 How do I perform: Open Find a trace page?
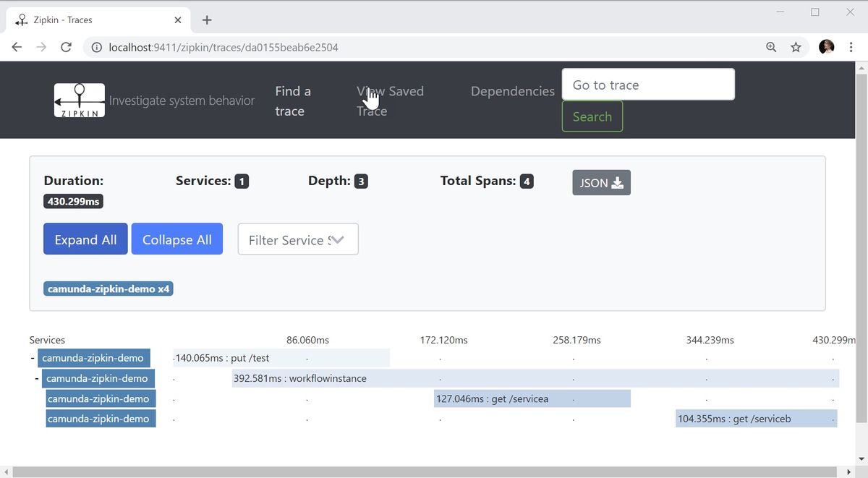point(293,101)
